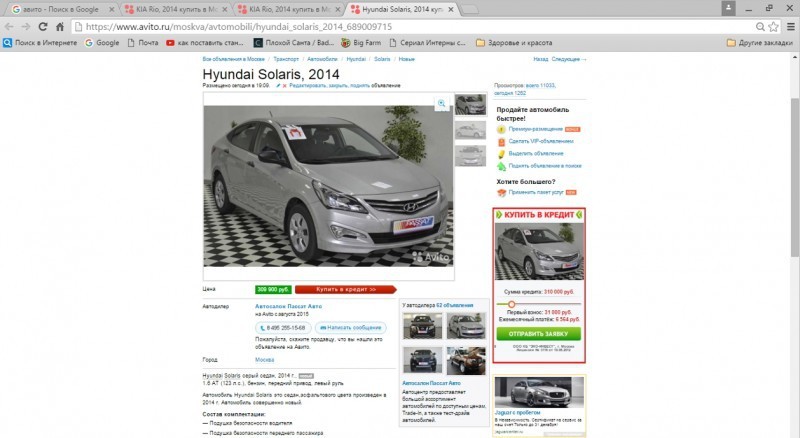Adjust the credit amount slider handle

pos(511,304)
